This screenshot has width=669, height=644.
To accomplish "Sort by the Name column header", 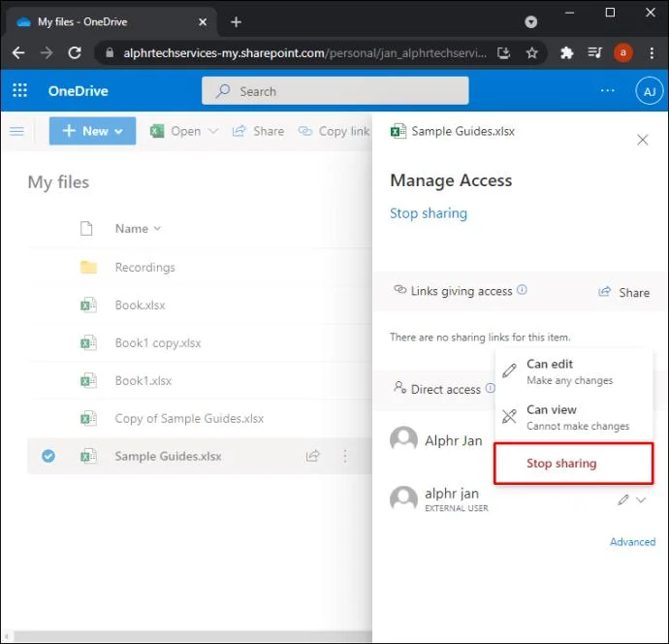I will point(138,228).
